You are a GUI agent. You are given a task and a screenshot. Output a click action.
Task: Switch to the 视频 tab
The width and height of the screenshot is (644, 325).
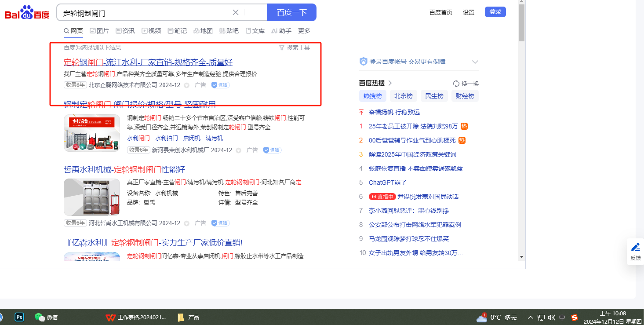point(151,31)
